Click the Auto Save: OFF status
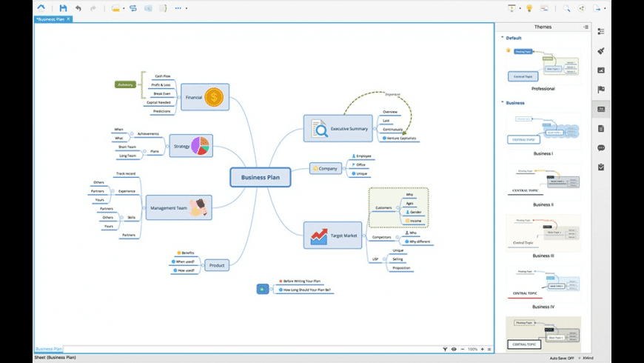 pyautogui.click(x=562, y=358)
